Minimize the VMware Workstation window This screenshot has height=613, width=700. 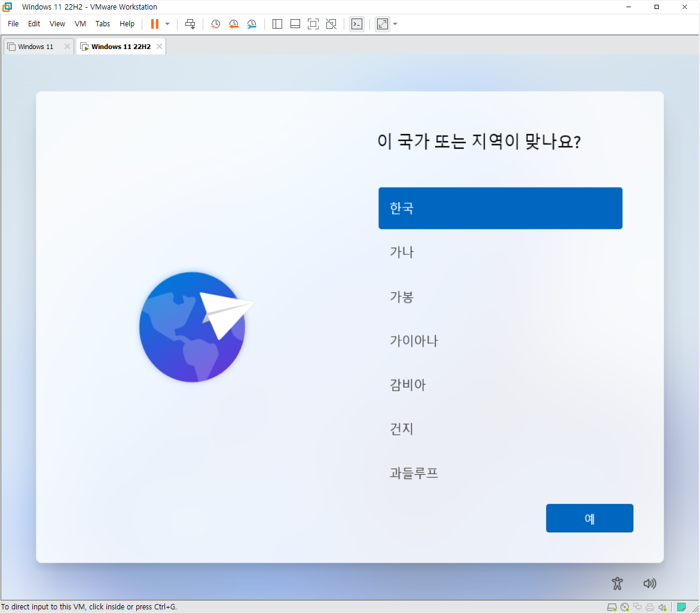[x=629, y=7]
